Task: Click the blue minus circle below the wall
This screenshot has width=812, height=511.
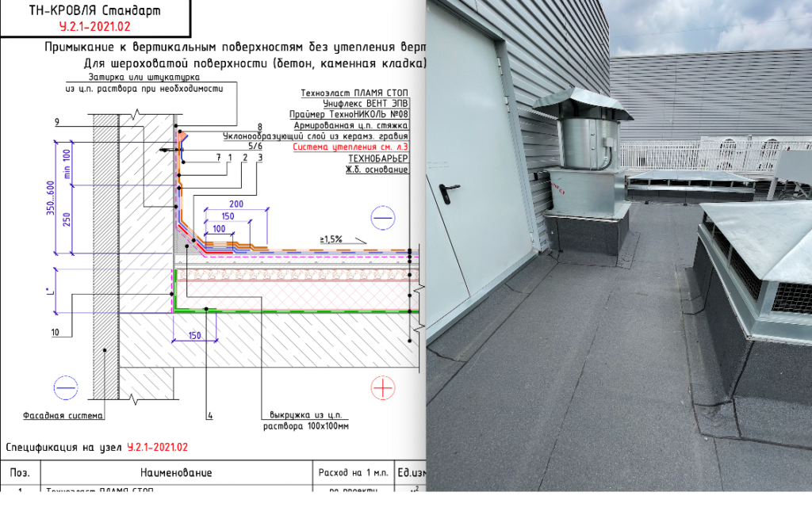Action: click(67, 387)
